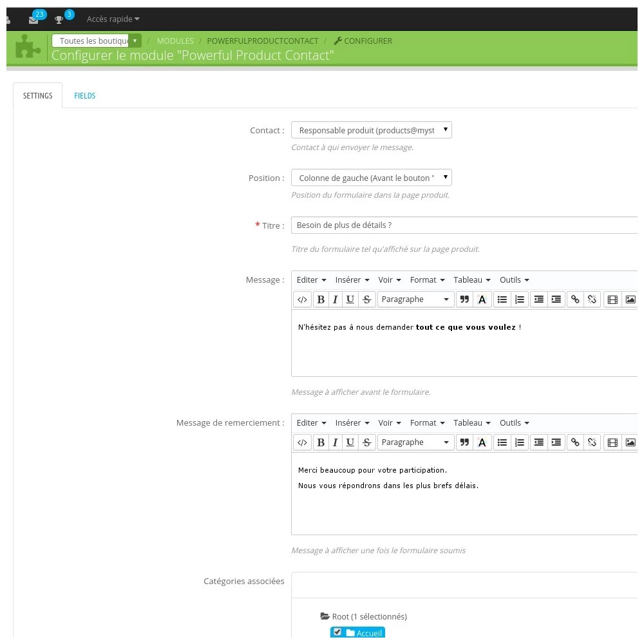Image resolution: width=644 pixels, height=644 pixels.
Task: Toggle strikethrough in the thank-you message editor
Action: tap(367, 442)
